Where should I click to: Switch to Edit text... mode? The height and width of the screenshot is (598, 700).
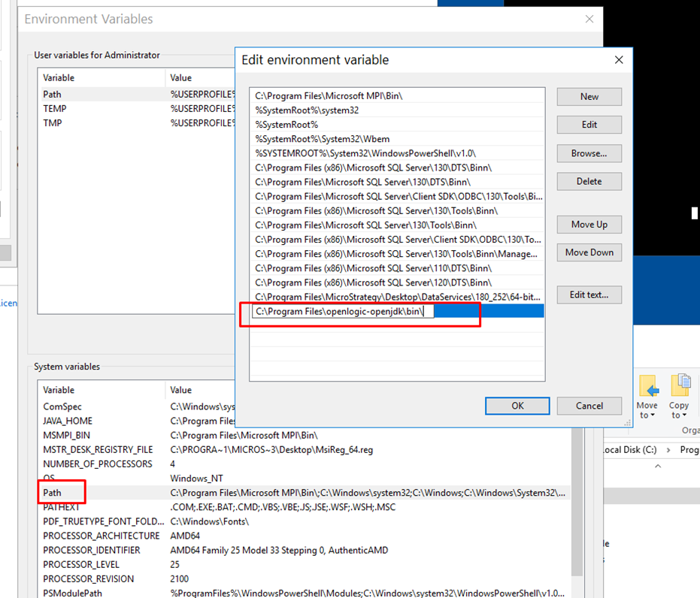click(589, 294)
